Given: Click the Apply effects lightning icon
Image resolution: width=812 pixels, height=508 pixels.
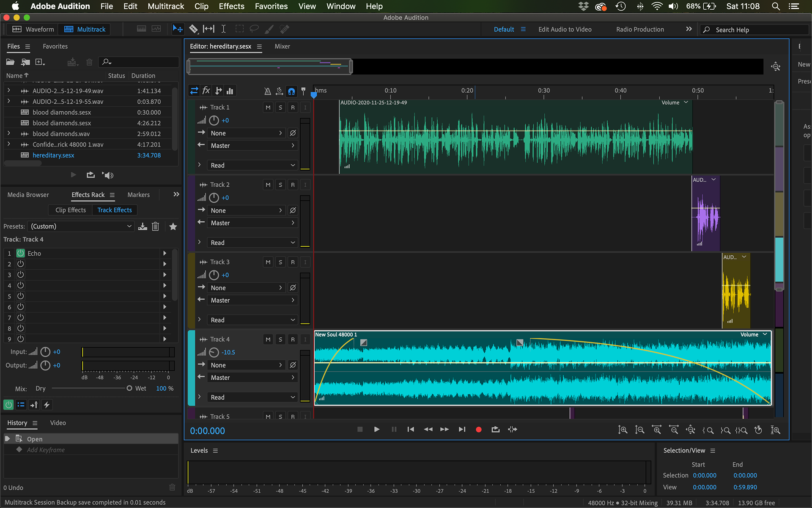Looking at the screenshot, I should pyautogui.click(x=47, y=405).
